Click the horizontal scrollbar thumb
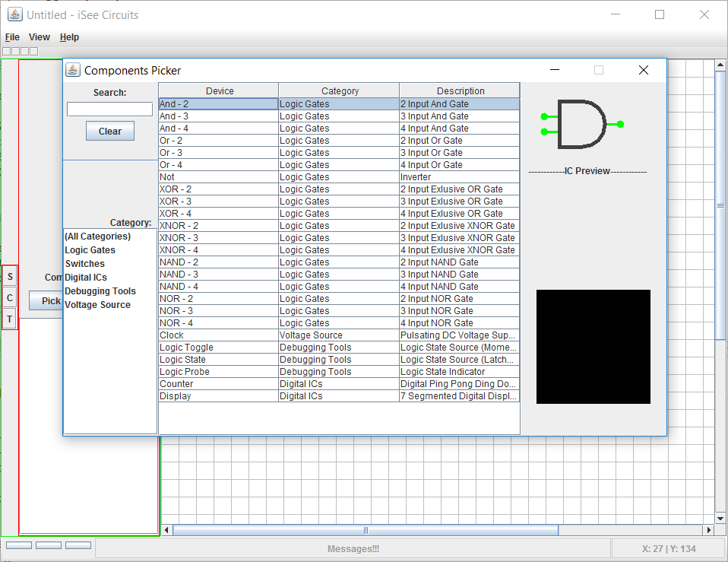 click(x=366, y=530)
